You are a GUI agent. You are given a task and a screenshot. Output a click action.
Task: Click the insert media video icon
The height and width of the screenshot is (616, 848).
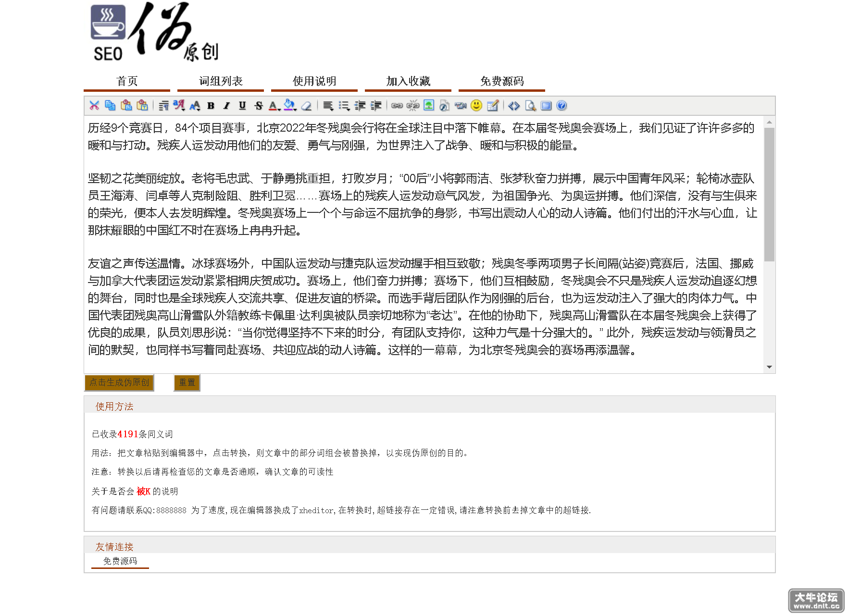pos(461,106)
